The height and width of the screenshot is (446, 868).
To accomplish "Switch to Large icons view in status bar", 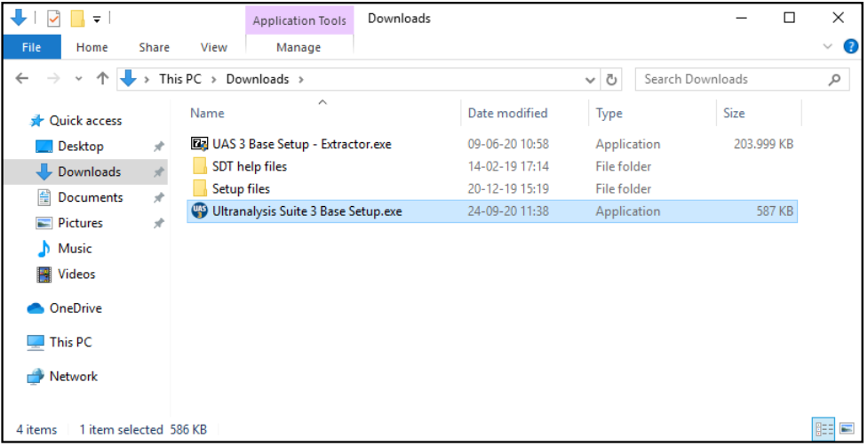I will pos(846,430).
